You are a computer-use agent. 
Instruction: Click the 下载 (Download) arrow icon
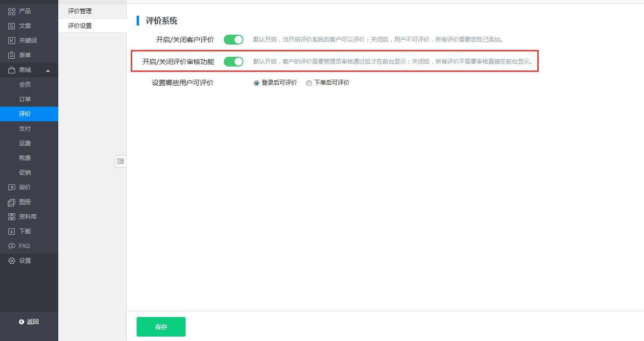[12, 231]
